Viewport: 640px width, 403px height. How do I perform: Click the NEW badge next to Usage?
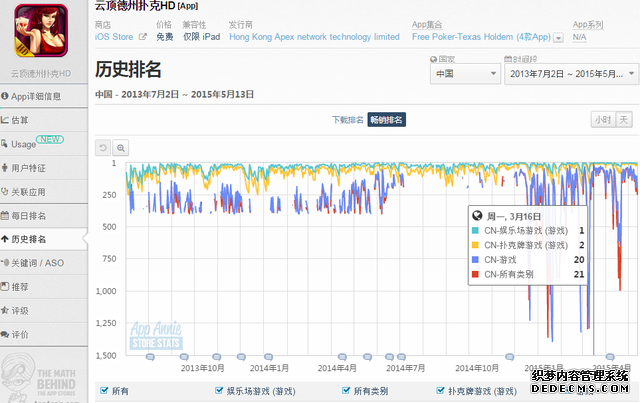pyautogui.click(x=50, y=139)
